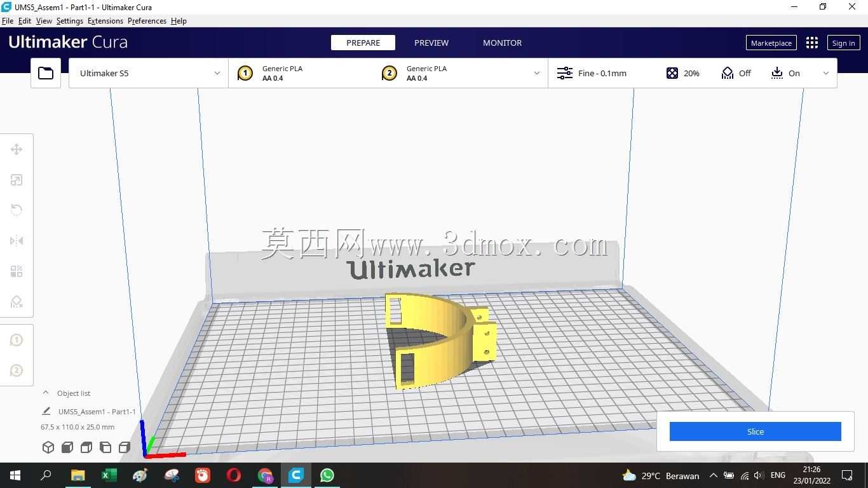Open the Settings menu
The height and width of the screenshot is (488, 868).
[x=70, y=21]
